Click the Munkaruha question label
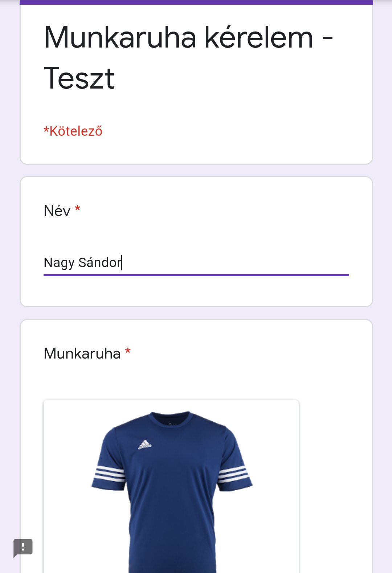 click(82, 353)
